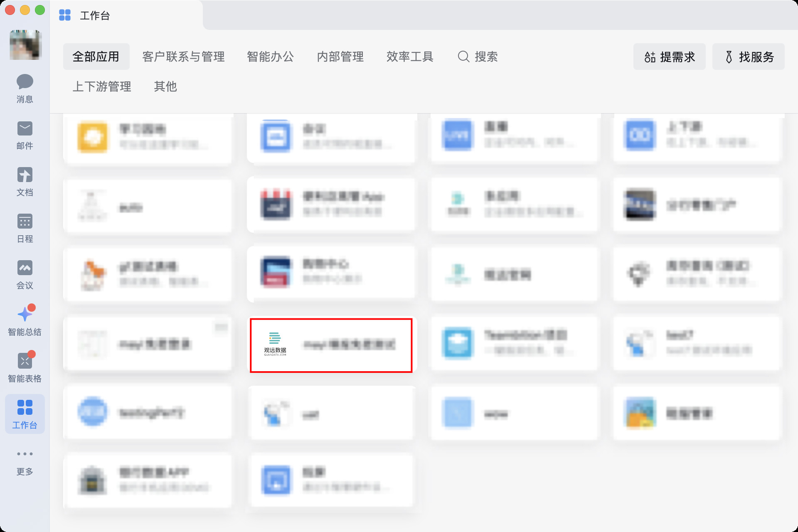Select the 工作台 workbench sidebar icon
This screenshot has width=798, height=532.
point(25,414)
